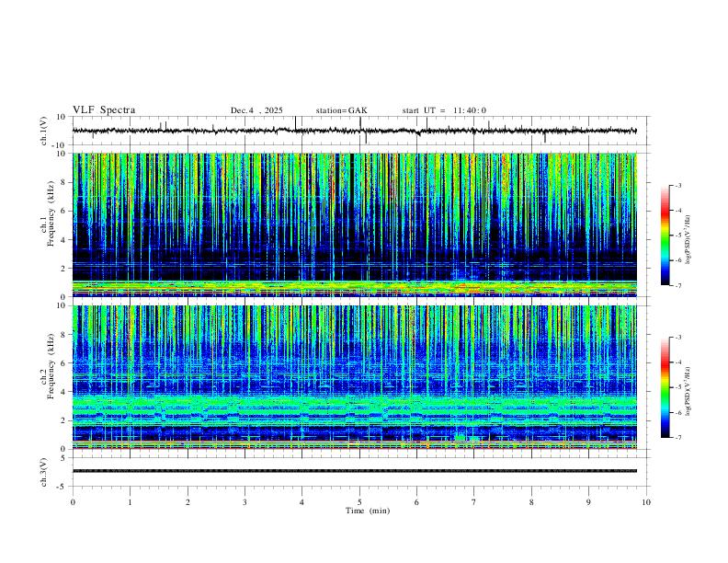Click the '-7' value on upper color bar
This screenshot has height=563, width=728.
(677, 285)
